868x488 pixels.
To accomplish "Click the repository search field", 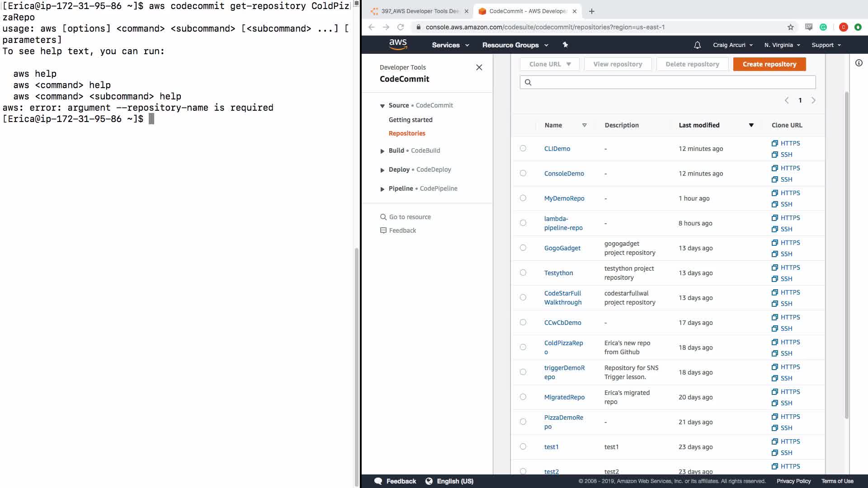I will point(667,82).
